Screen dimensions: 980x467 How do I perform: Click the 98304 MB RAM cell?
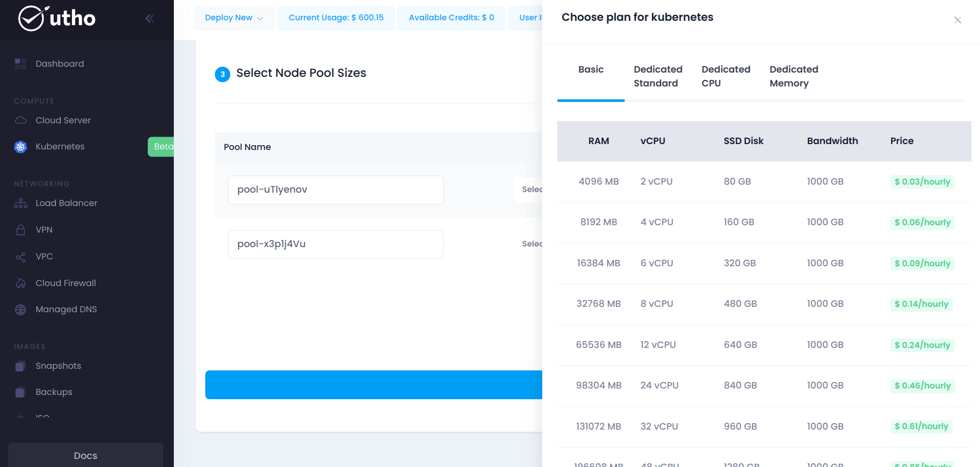click(599, 385)
